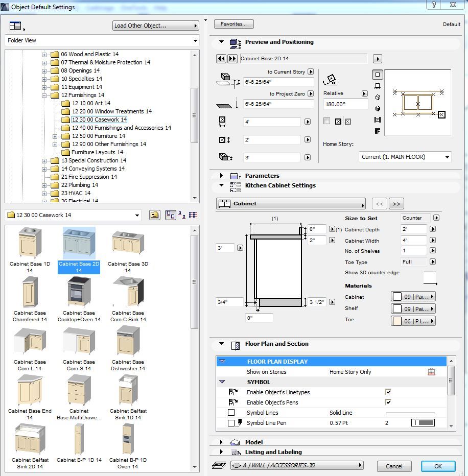Go to next object in preview
This screenshot has height=476, width=468.
tap(232, 59)
